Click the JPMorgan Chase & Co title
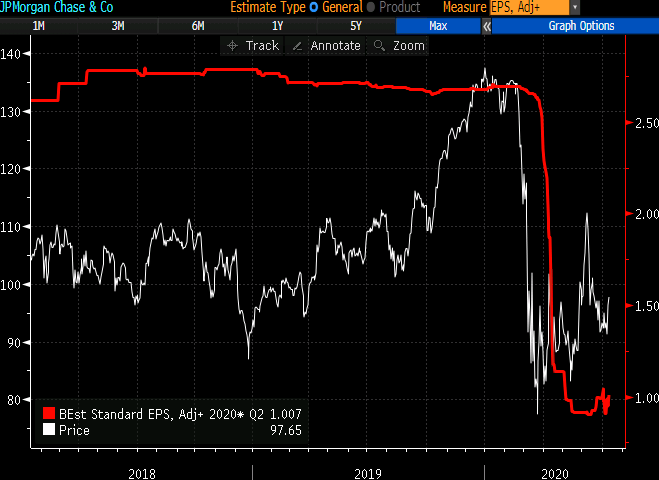659x480 pixels. pyautogui.click(x=57, y=7)
